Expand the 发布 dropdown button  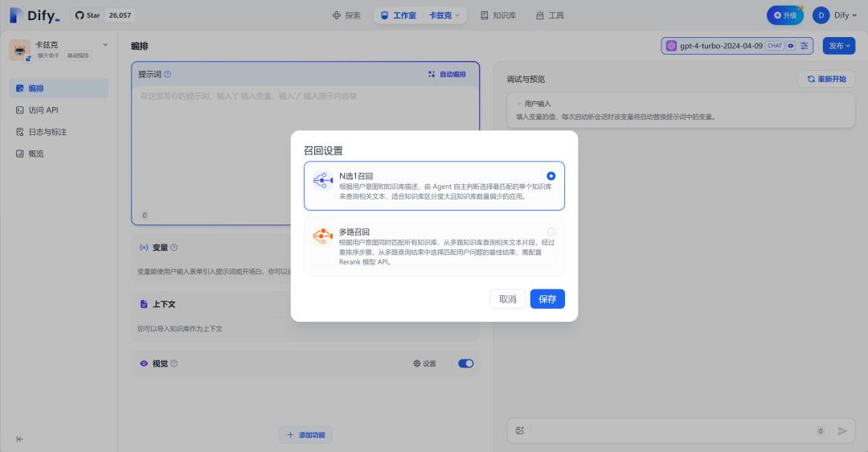pyautogui.click(x=838, y=46)
